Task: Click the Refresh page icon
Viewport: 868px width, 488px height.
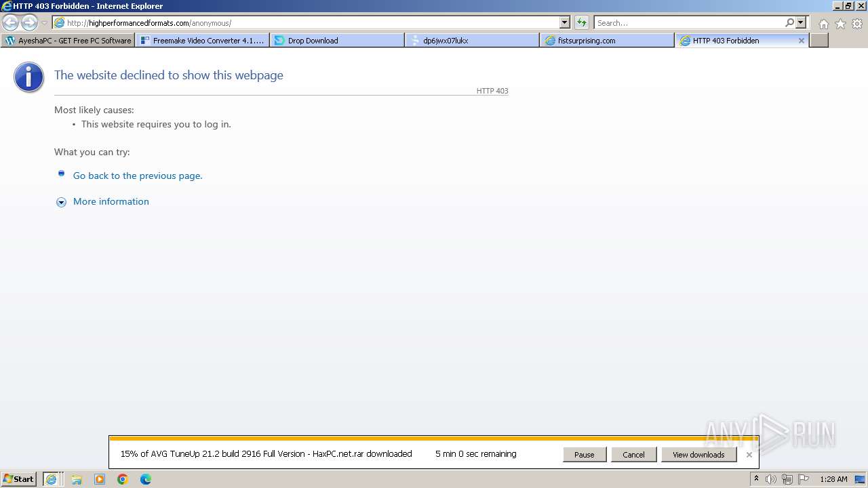Action: pos(582,23)
